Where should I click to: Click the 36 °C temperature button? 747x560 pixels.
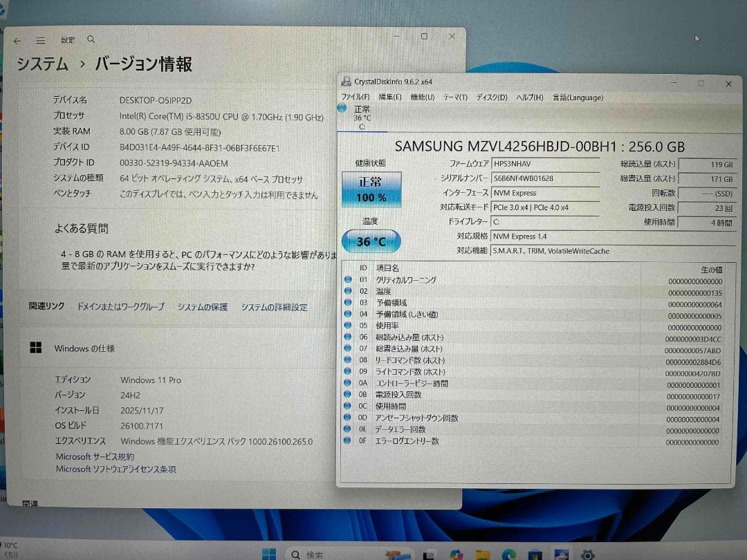[371, 241]
